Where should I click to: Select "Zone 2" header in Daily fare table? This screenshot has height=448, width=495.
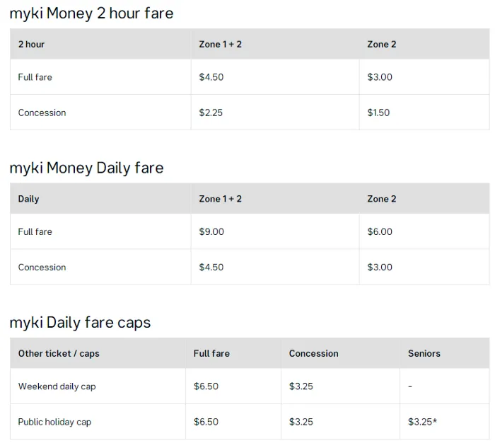[x=381, y=199]
